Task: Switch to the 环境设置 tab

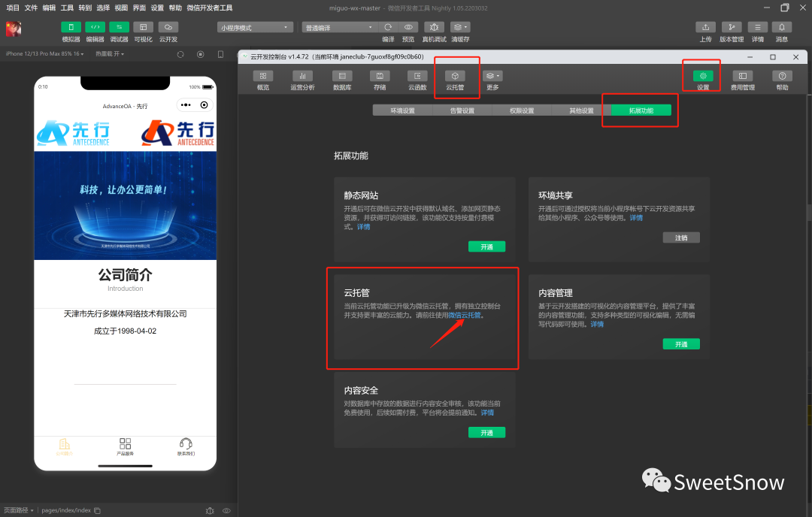Action: pyautogui.click(x=402, y=110)
